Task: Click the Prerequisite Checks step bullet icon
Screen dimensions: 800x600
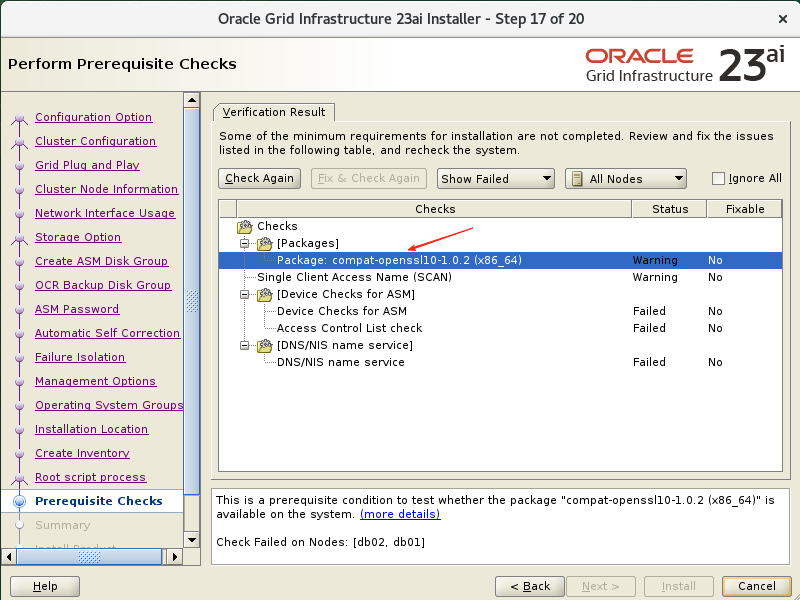Action: tap(19, 502)
